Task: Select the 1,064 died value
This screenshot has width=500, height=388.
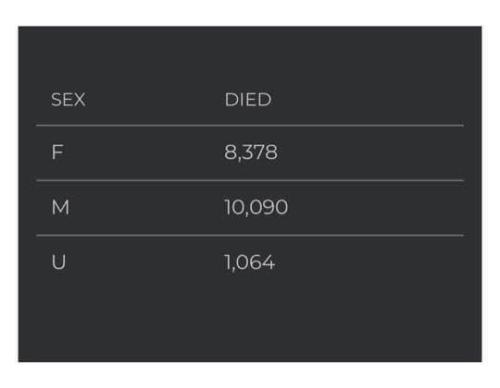Action: (250, 262)
